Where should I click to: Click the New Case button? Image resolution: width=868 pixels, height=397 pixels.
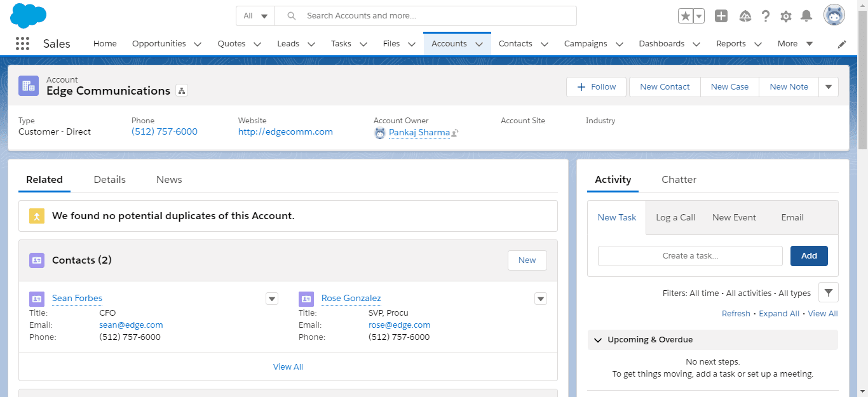pos(729,87)
